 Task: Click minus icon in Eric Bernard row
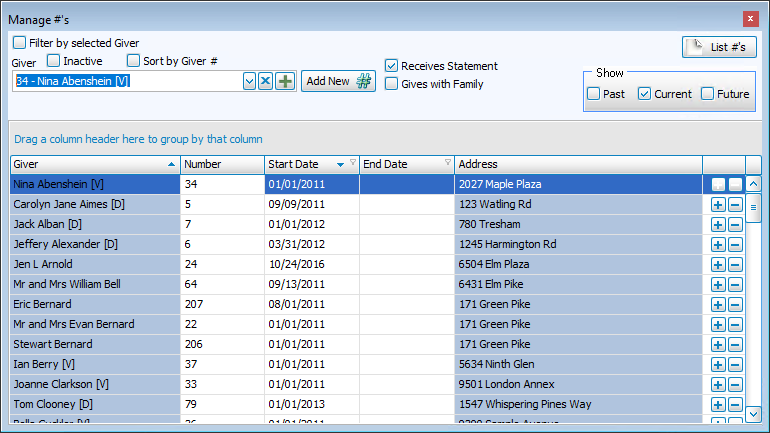(735, 304)
